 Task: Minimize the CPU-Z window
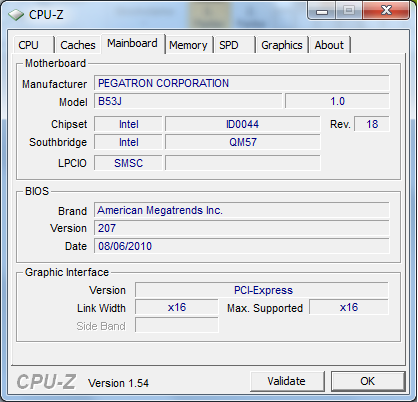click(x=322, y=11)
